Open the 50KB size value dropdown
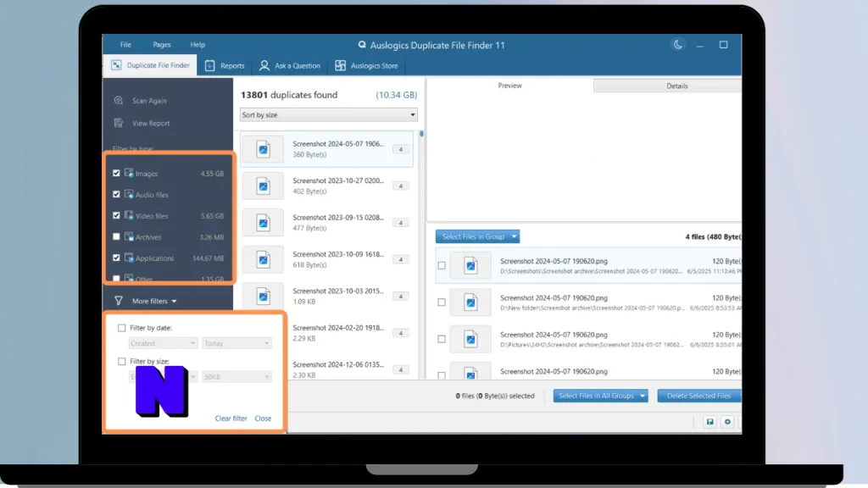Screen dimensions: 868x488 (236, 377)
